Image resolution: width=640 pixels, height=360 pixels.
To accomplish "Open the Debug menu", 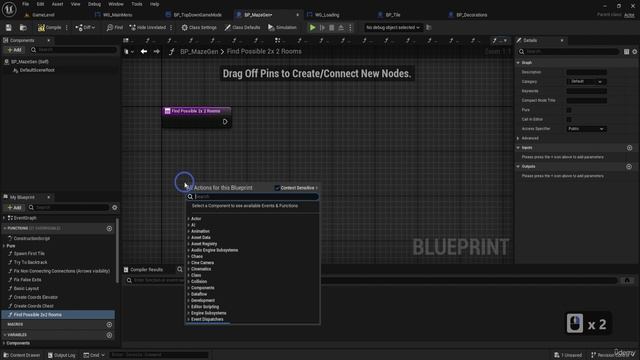I will point(94,4).
